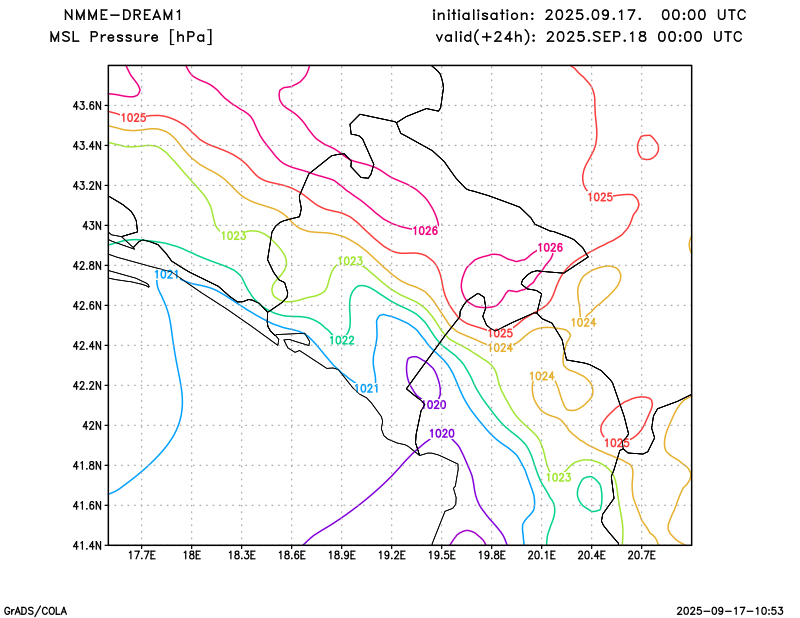Click the 19.5E longitude axis label
This screenshot has height=618, width=800.
(441, 555)
